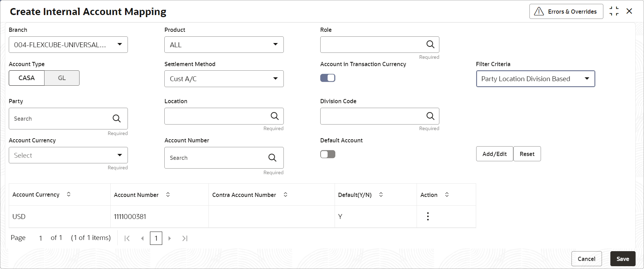644x269 pixels.
Task: Click the Division Code search icon
Action: pos(430,116)
